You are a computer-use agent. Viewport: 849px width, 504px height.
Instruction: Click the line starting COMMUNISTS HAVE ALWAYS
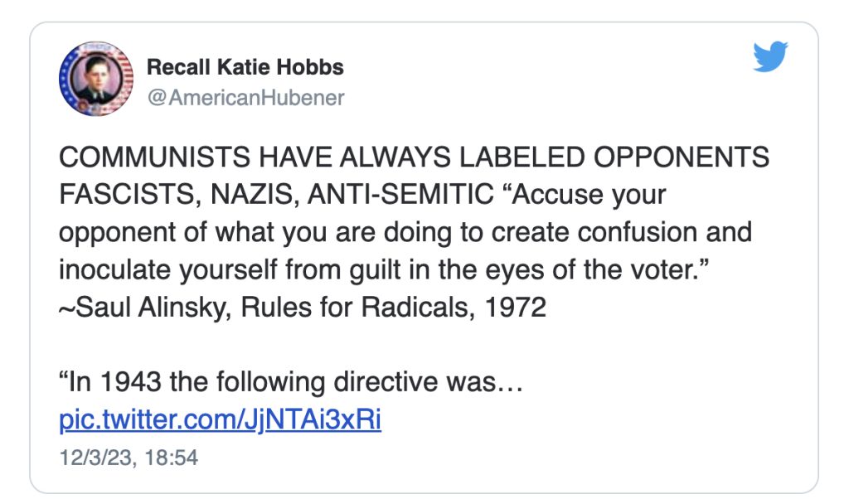point(413,157)
